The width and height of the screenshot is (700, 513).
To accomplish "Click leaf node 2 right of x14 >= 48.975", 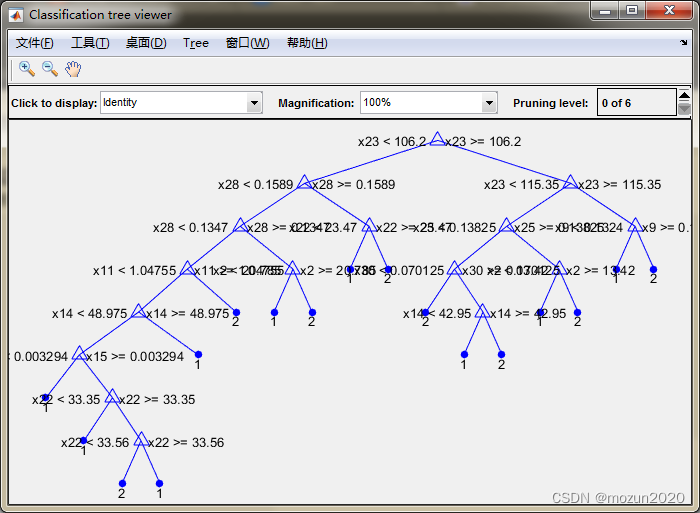I will click(236, 313).
